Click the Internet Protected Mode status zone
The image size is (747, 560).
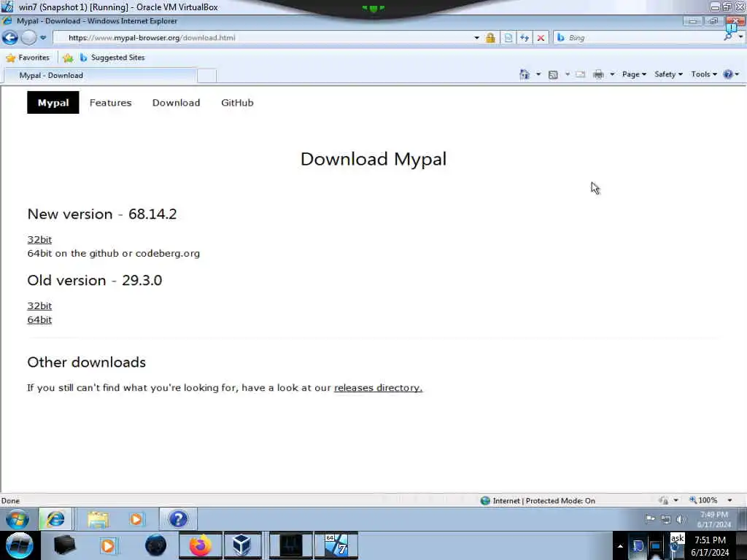pos(538,500)
